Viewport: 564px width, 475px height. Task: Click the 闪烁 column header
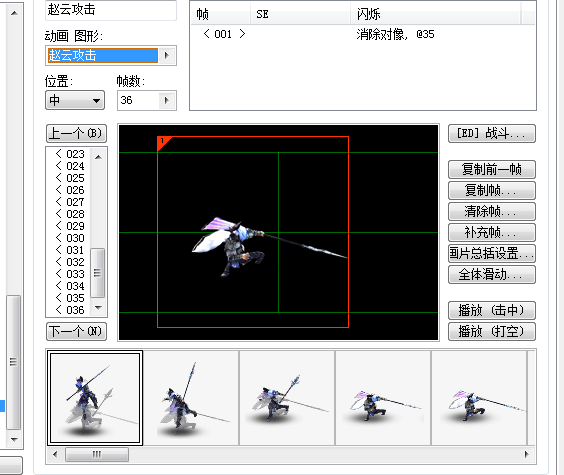[x=435, y=14]
